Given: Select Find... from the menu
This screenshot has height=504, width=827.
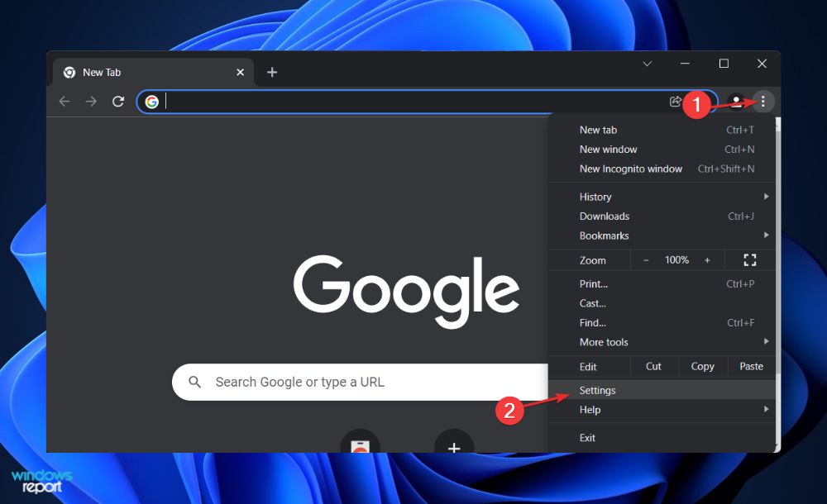Looking at the screenshot, I should point(662,323).
